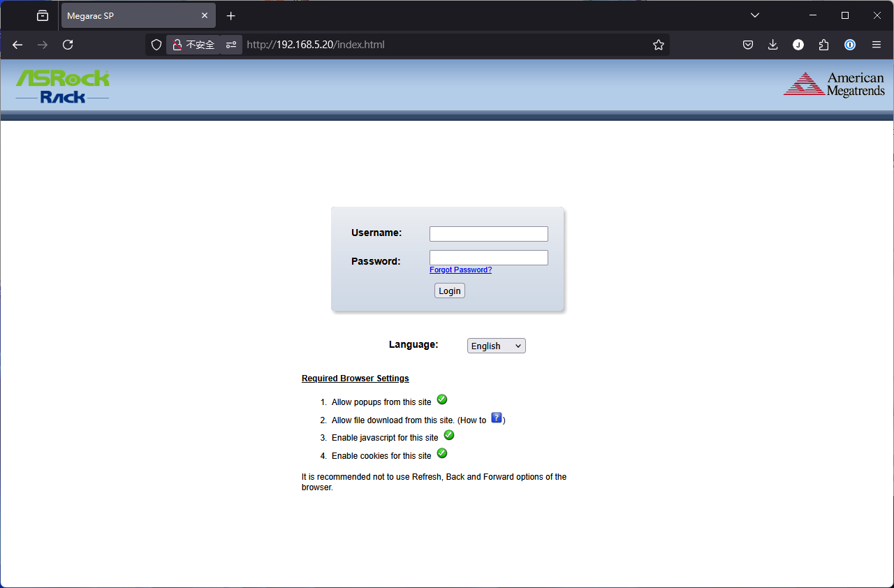894x588 pixels.
Task: Open the extensions puzzle icon
Action: tap(823, 45)
